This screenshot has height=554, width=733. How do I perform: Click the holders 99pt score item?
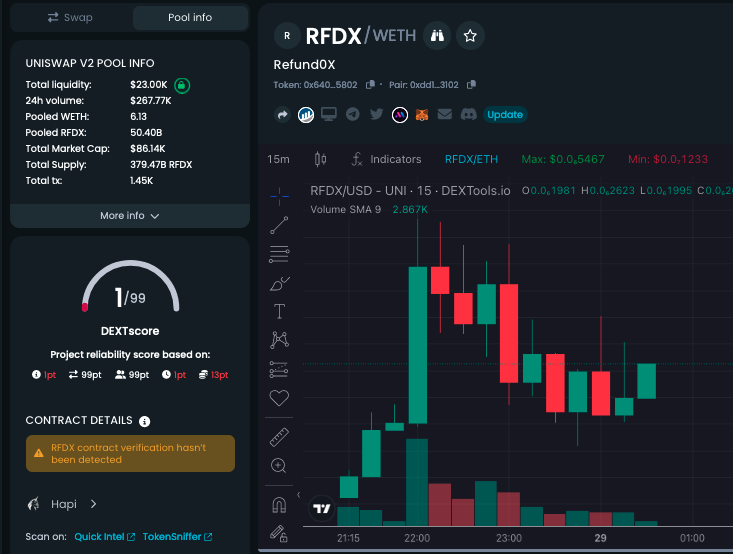[x=132, y=375]
